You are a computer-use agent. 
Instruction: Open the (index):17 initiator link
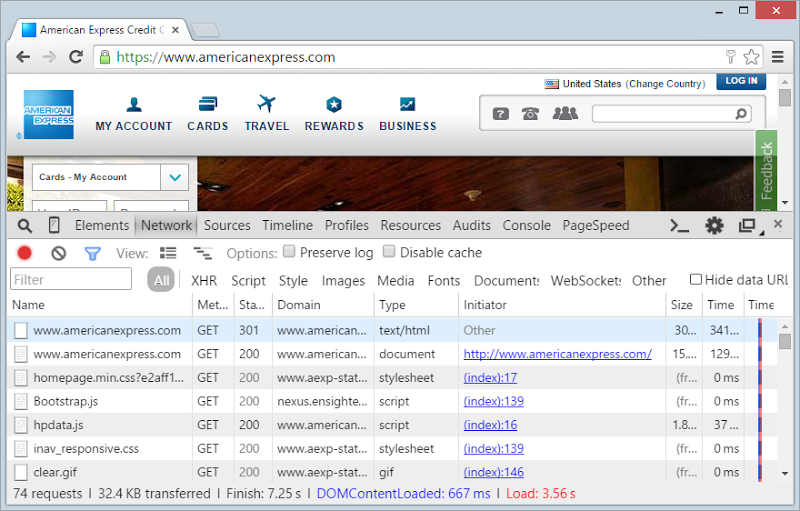pyautogui.click(x=490, y=378)
